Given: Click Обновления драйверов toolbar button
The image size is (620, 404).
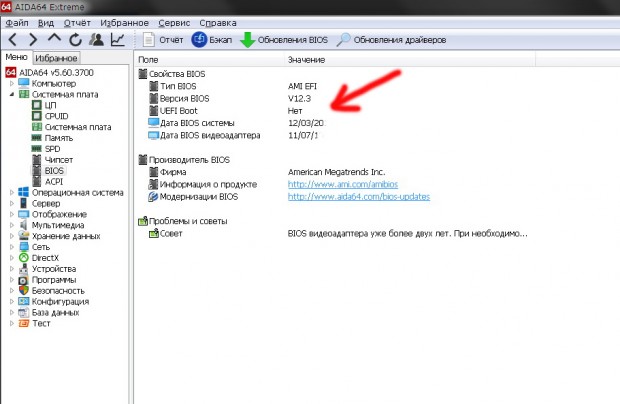Looking at the screenshot, I should (x=391, y=40).
